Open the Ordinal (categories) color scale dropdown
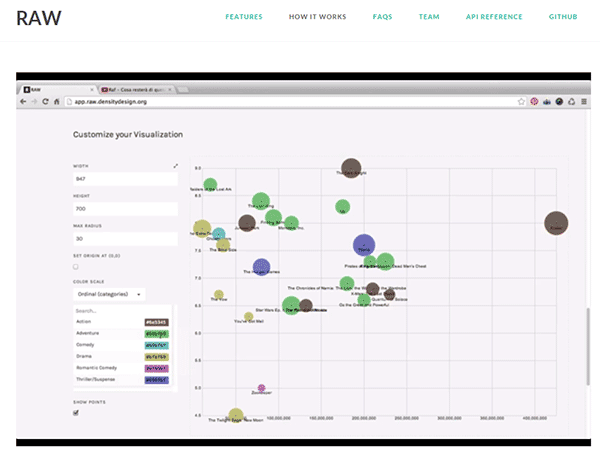Viewport: 600px width, 454px height. (x=109, y=294)
